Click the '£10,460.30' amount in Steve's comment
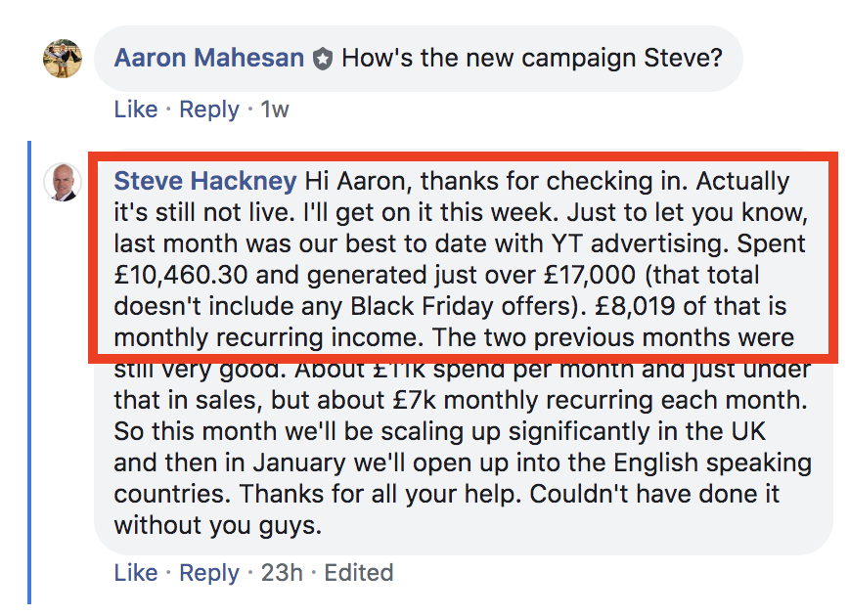Viewport: 849px width, 616px height. tap(181, 275)
